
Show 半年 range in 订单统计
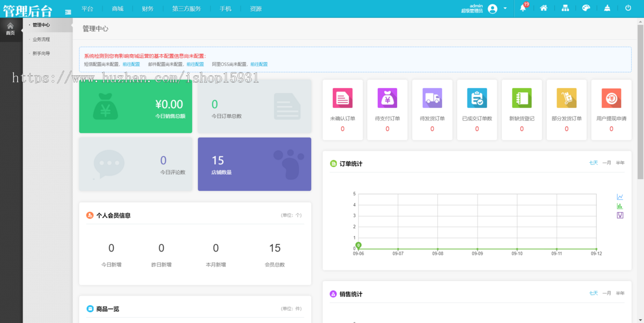pos(620,162)
